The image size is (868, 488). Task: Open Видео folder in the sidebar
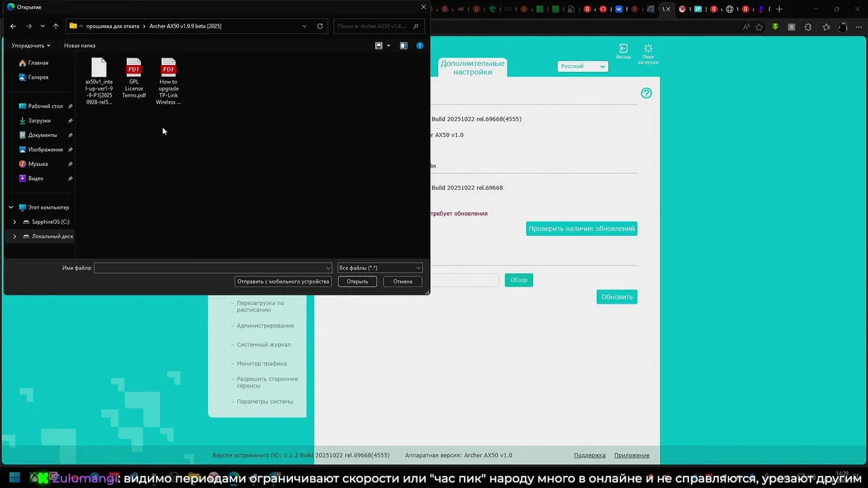pos(36,178)
